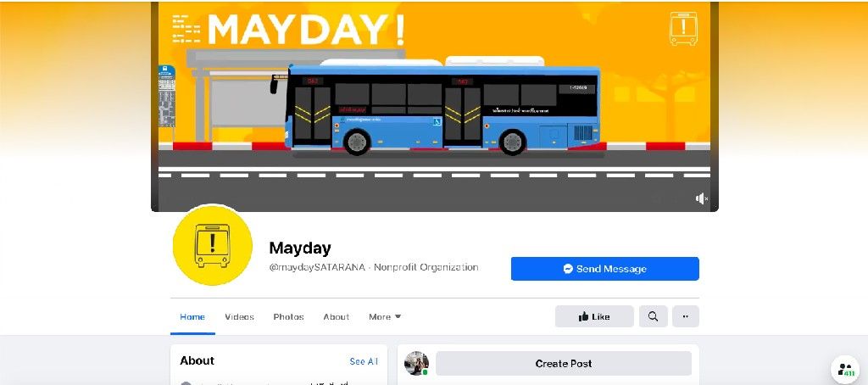Screen dimensions: 868x385
Task: Click the bus alert logo on cover
Action: (x=683, y=28)
